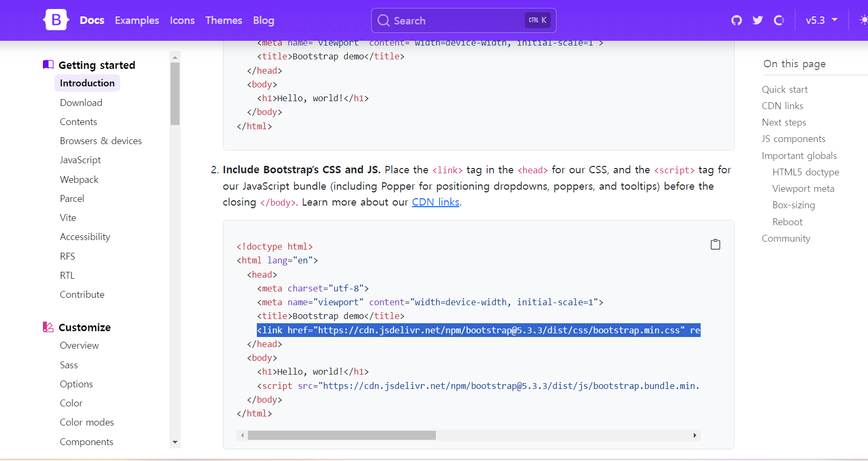Click the script src code line
This screenshot has width=868, height=461.
(479, 386)
